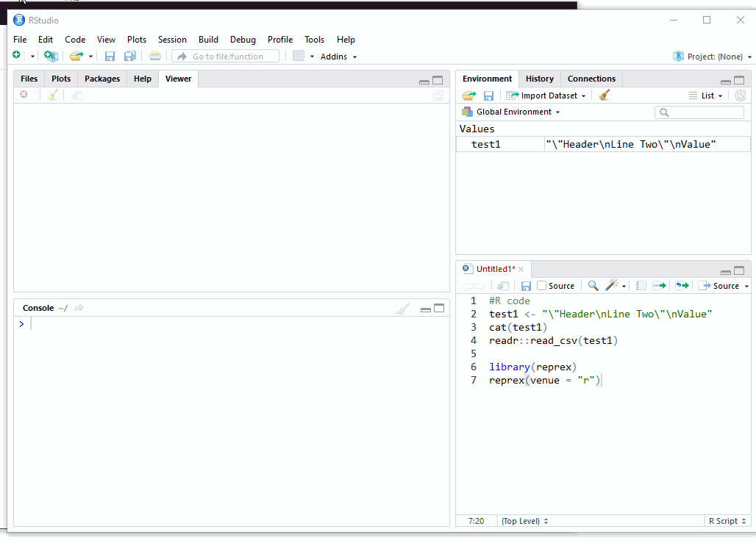Image resolution: width=756 pixels, height=543 pixels.
Task: Click the (Top Level) scope selector
Action: coord(524,521)
